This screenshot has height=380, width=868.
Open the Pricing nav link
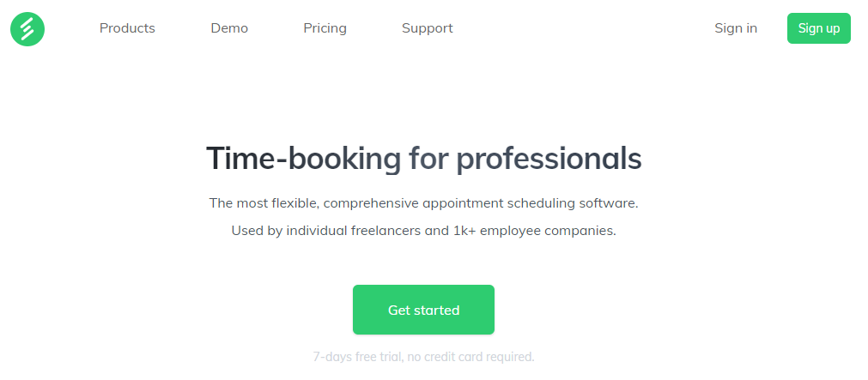325,28
